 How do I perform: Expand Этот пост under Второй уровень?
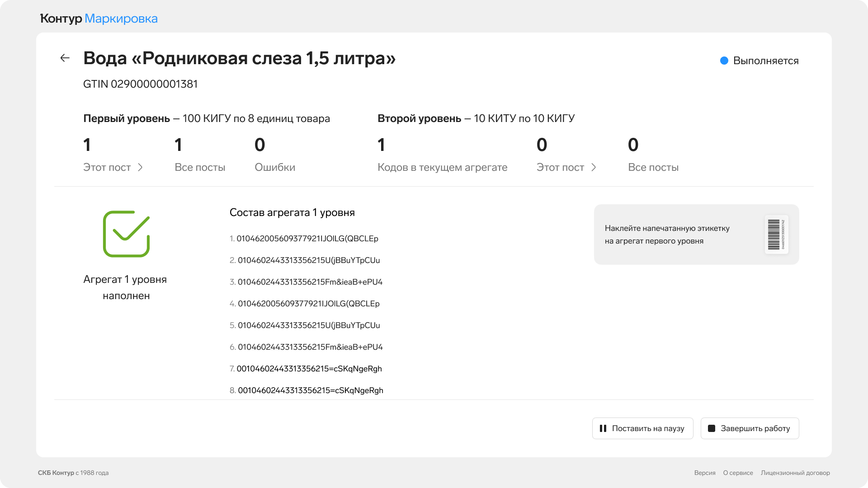566,167
